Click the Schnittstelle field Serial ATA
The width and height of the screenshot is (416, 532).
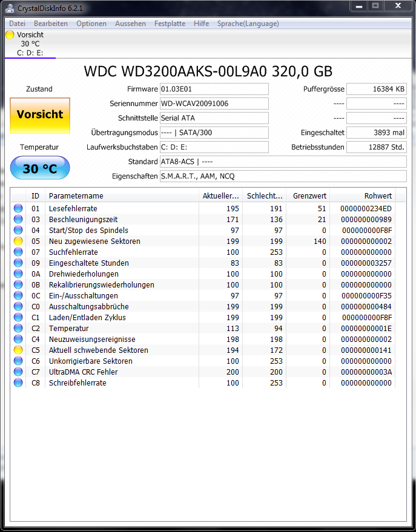[214, 118]
